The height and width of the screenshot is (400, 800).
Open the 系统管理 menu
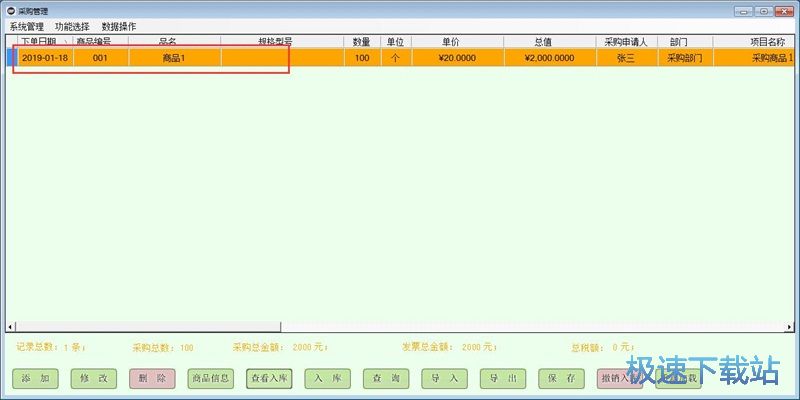click(27, 27)
